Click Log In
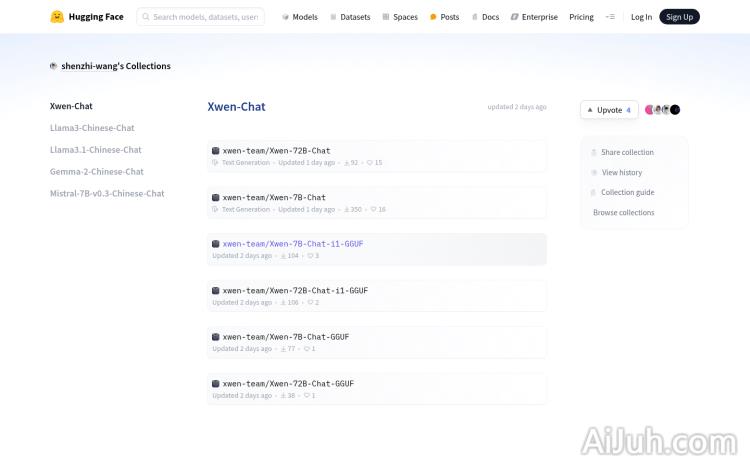The width and height of the screenshot is (750, 468). [x=641, y=17]
